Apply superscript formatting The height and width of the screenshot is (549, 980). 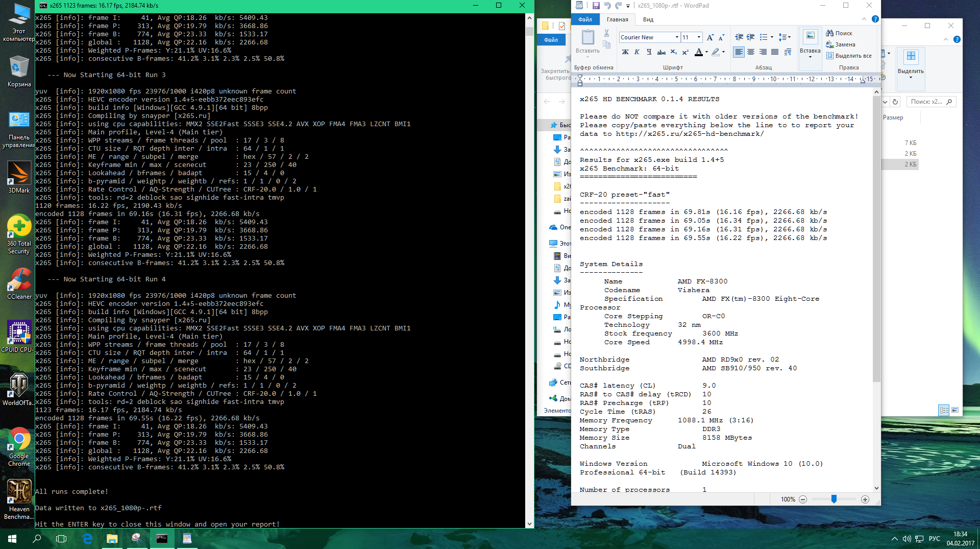click(685, 52)
